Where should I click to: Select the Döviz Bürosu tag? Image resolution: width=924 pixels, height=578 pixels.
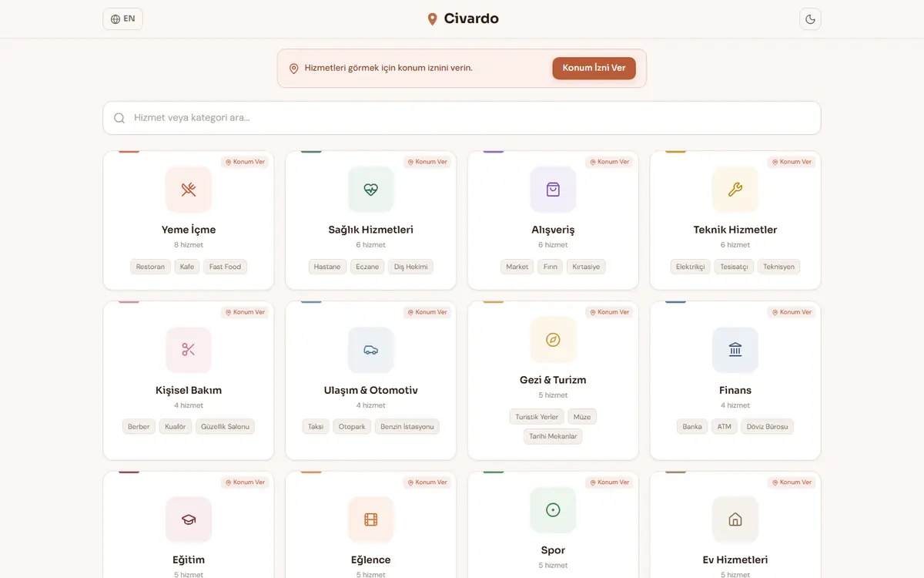pos(768,426)
